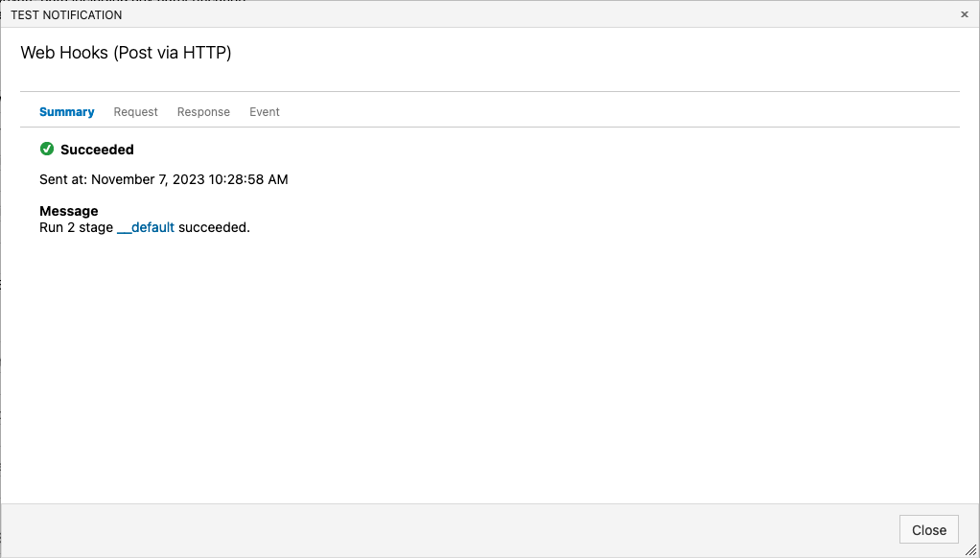Click the bold Message label
980x558 pixels.
click(69, 211)
